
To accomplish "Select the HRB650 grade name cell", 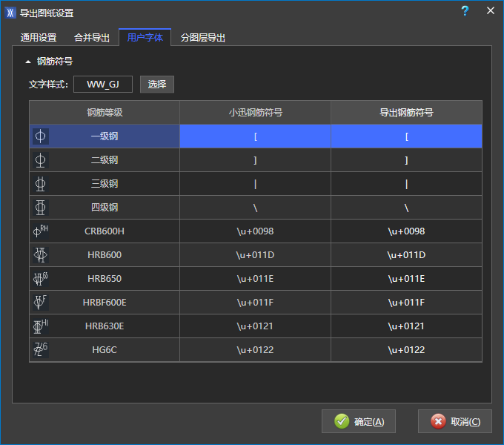I will 105,279.
